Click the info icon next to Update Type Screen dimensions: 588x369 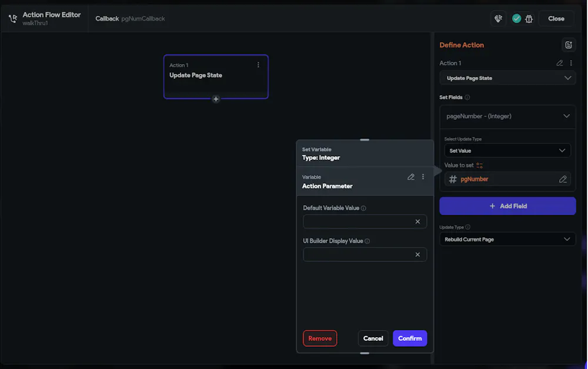point(467,227)
